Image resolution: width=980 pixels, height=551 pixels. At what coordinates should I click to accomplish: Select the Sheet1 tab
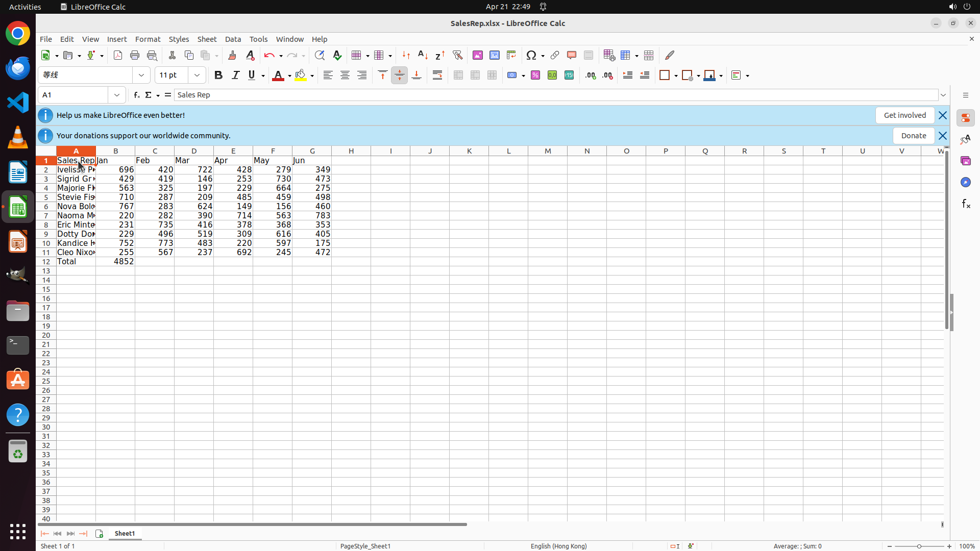click(x=125, y=533)
